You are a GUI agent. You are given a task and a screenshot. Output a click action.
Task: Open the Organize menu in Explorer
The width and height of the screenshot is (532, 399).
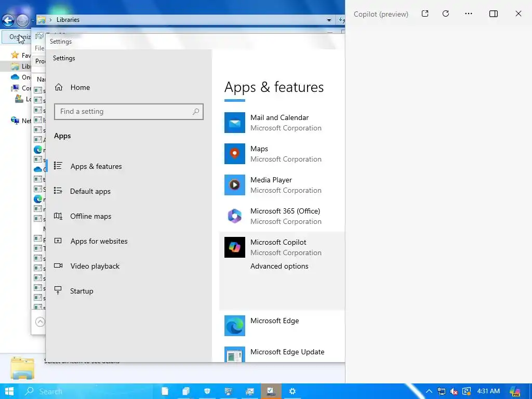click(x=16, y=37)
